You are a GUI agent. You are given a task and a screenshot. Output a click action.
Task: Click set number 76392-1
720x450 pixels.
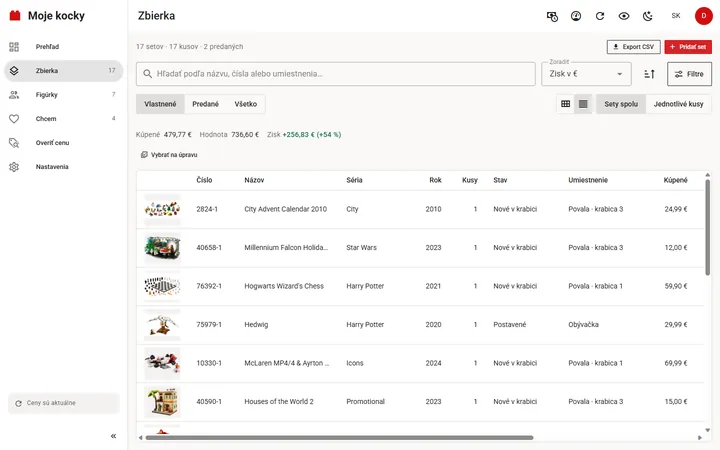[x=209, y=286]
